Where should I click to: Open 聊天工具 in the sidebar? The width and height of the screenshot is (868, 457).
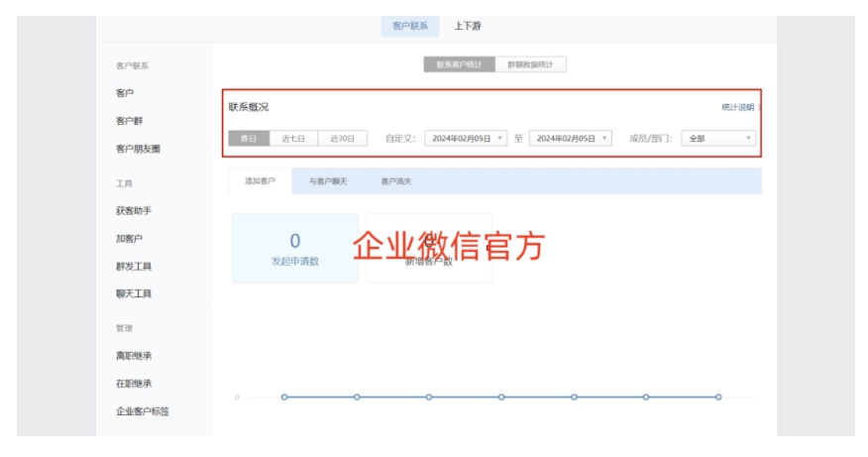tap(134, 293)
